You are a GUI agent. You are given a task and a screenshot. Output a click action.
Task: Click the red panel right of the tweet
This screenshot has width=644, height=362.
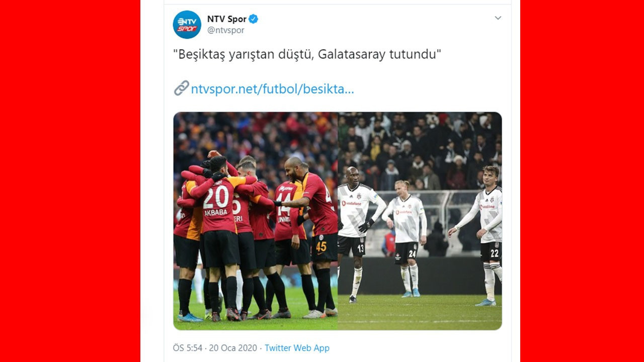point(582,181)
